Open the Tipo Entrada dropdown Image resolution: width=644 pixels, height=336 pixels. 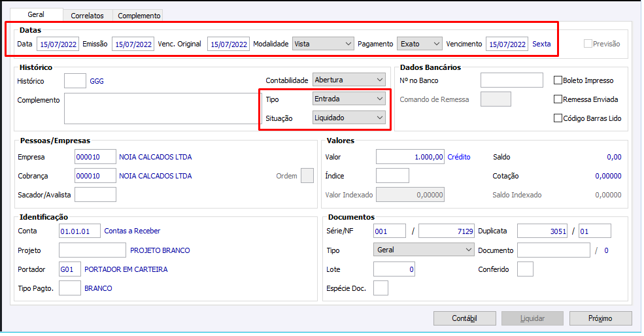tap(349, 99)
